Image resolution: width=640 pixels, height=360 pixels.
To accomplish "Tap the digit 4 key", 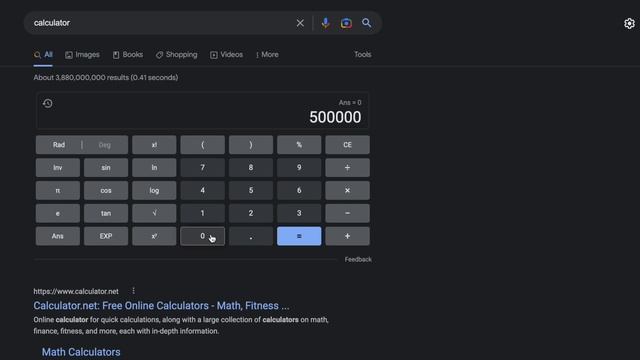I will (202, 191).
